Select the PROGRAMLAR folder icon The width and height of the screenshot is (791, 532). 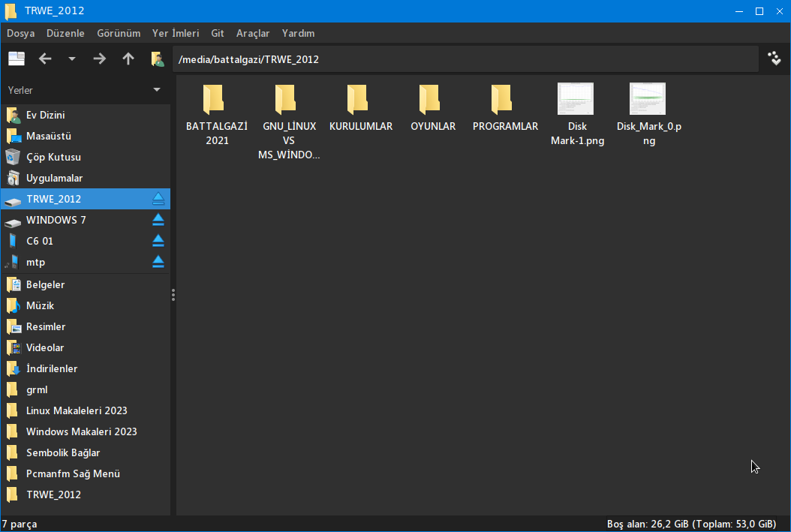click(x=502, y=99)
